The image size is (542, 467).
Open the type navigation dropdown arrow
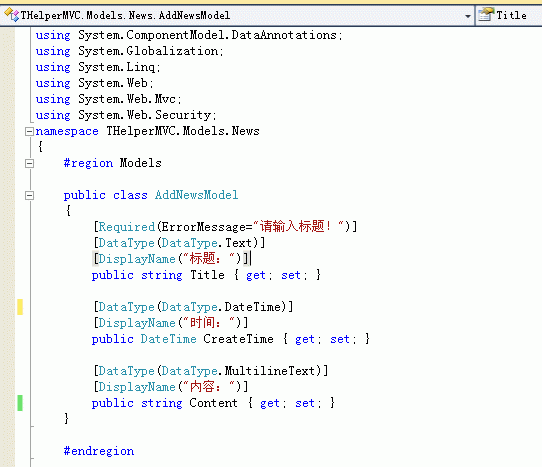[x=468, y=16]
